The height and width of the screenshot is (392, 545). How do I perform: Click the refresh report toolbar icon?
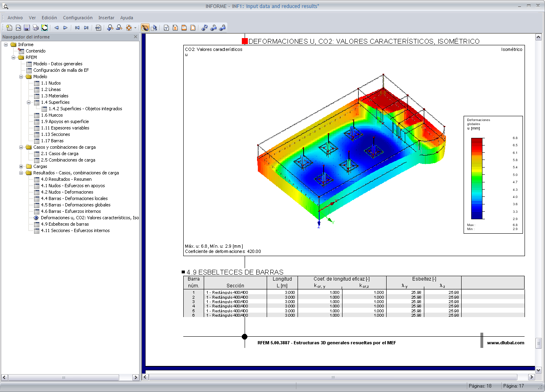pos(45,28)
